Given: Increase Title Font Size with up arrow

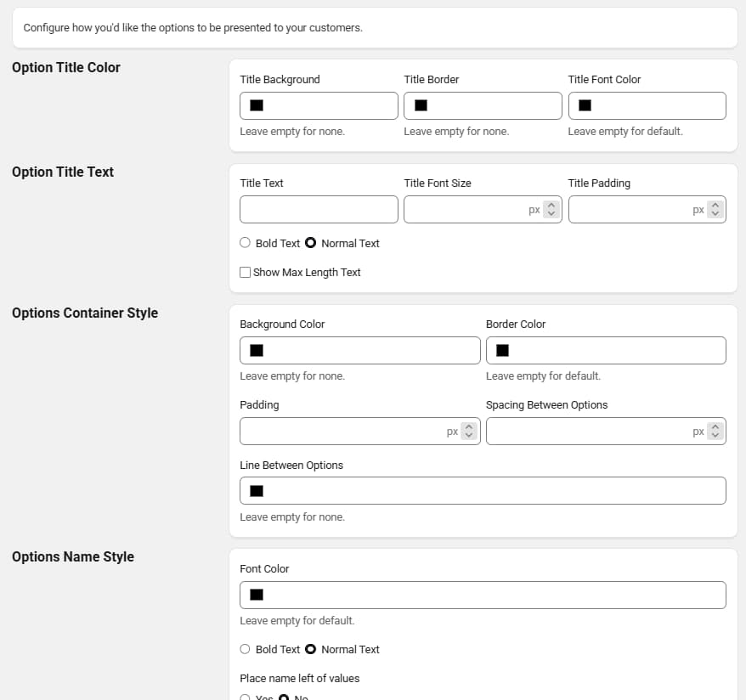Looking at the screenshot, I should coord(551,206).
